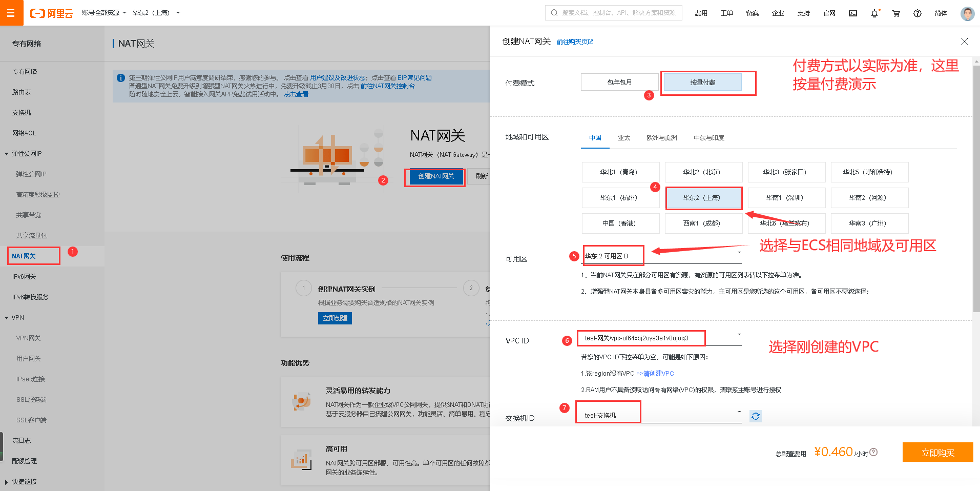Select region 西南1（成都）
The image size is (980, 491).
(703, 223)
